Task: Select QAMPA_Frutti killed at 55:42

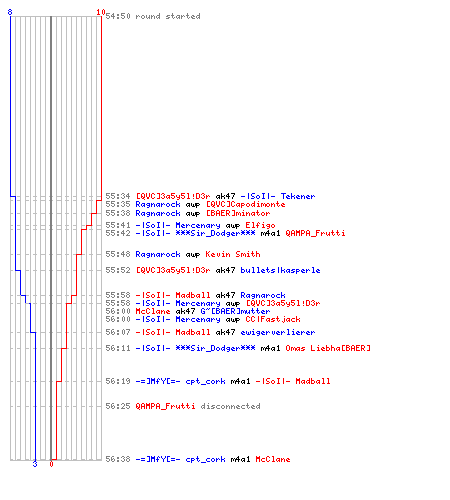Action: pos(315,233)
